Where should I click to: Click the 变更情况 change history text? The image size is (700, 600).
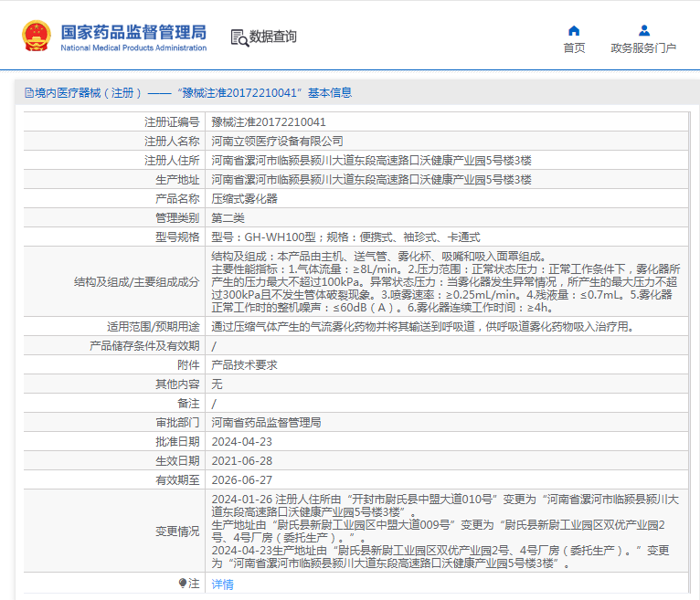coord(445,531)
